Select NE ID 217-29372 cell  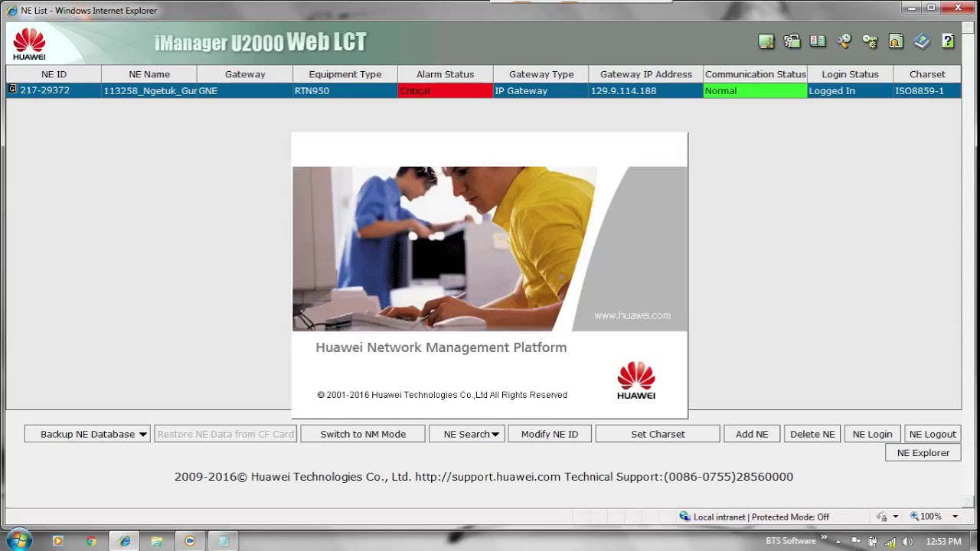(54, 90)
